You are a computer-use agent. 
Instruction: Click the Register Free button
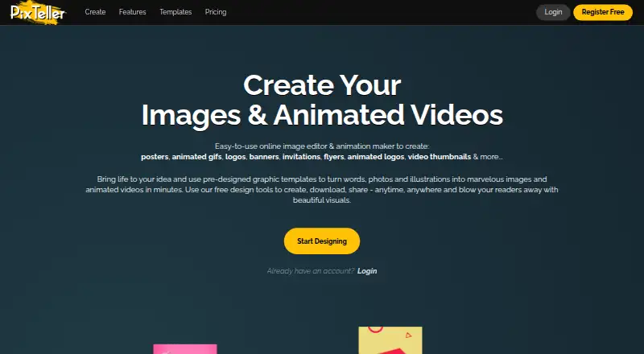click(602, 12)
